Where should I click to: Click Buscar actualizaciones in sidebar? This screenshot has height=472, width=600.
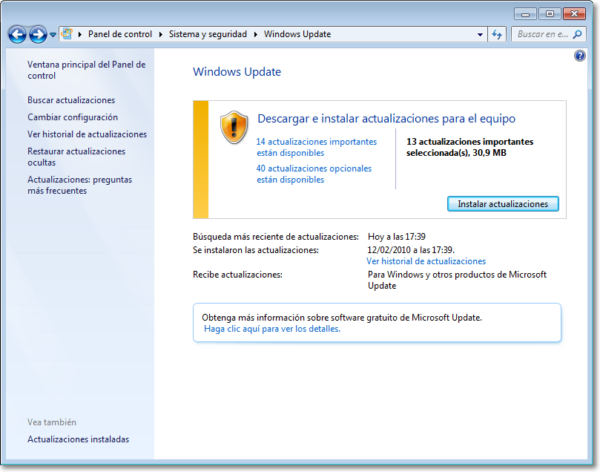click(71, 100)
